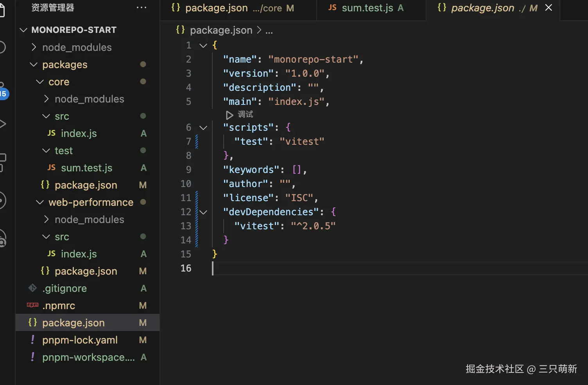Expand node_modules under core
The image size is (588, 385).
click(46, 99)
